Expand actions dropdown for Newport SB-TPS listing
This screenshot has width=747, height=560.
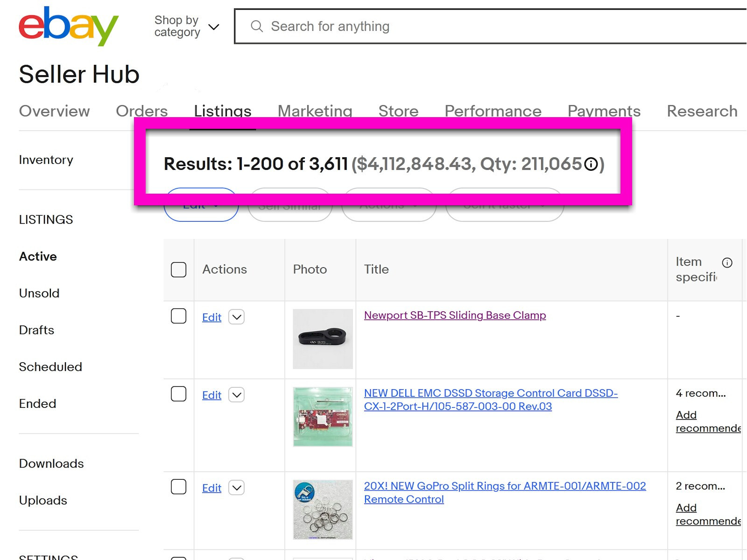237,317
